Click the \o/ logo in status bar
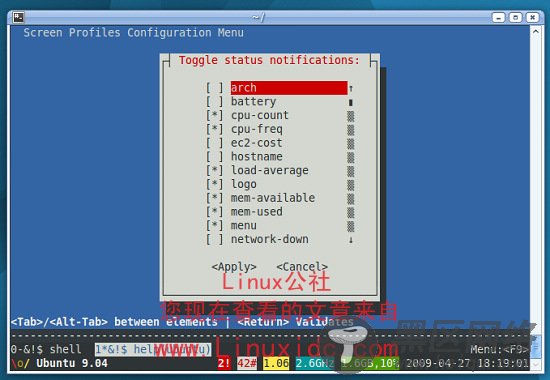The height and width of the screenshot is (380, 550). 20,363
